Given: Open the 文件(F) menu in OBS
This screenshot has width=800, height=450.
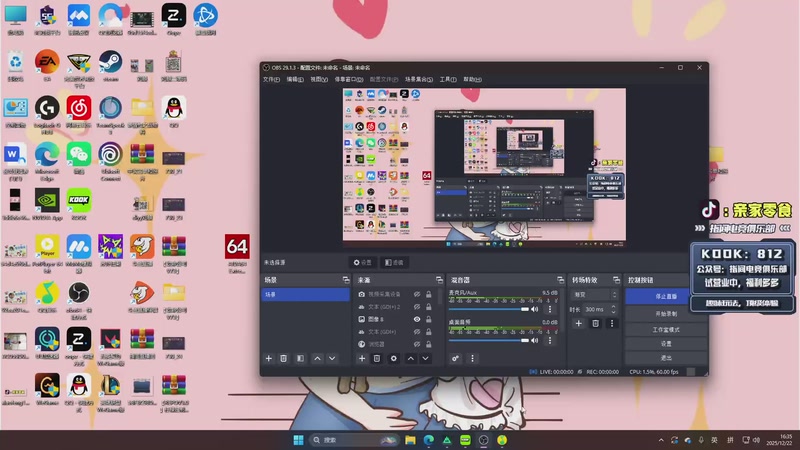Looking at the screenshot, I should [271, 80].
